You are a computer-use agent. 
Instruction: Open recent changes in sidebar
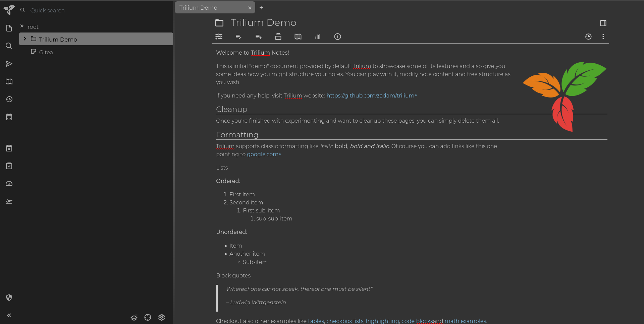[x=9, y=99]
